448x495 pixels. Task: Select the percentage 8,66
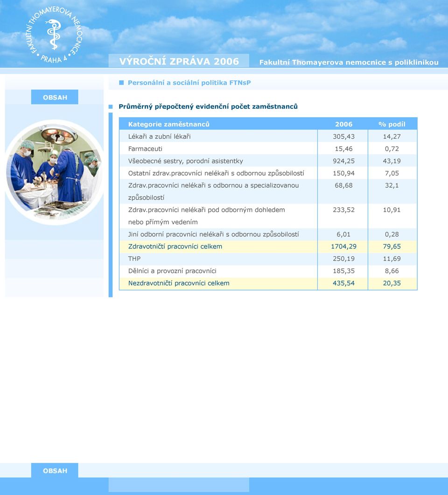click(392, 271)
